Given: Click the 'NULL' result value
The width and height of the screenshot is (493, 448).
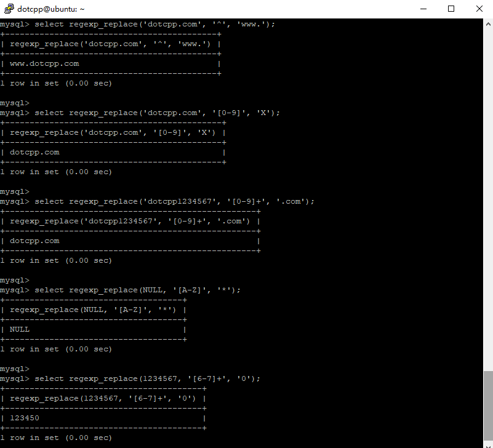Looking at the screenshot, I should (x=20, y=329).
